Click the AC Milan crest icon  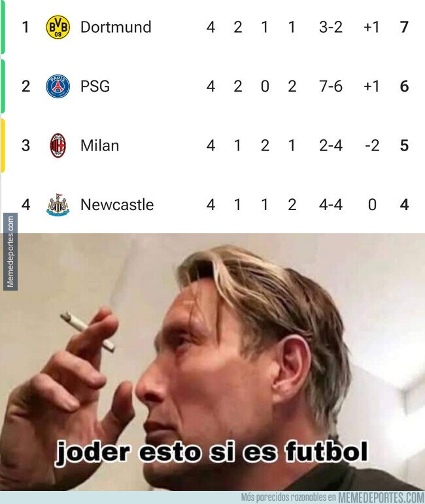point(58,145)
